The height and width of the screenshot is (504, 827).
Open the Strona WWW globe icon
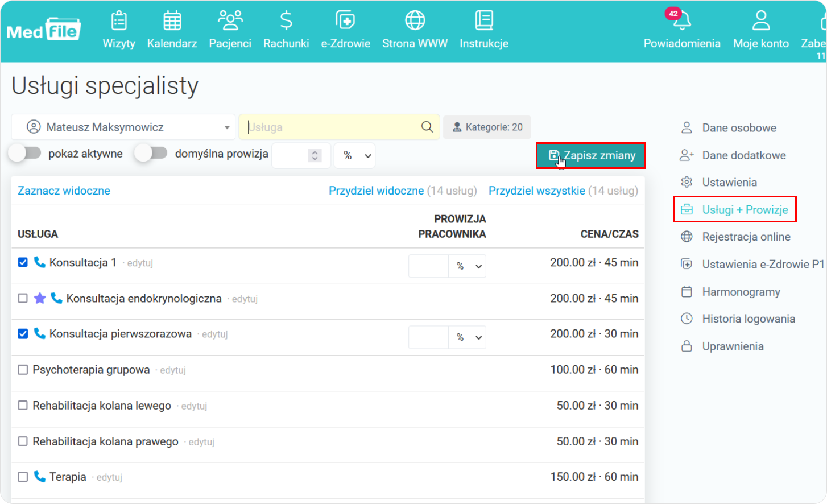[415, 21]
